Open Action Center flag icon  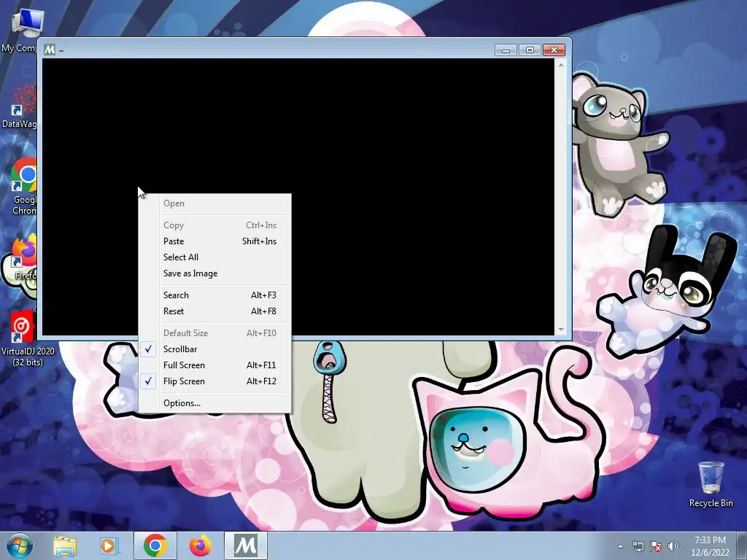click(656, 546)
